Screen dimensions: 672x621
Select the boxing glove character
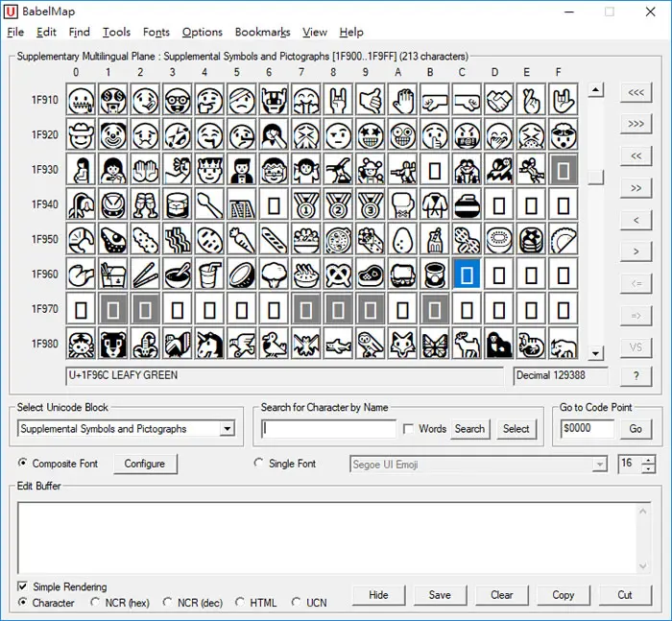(402, 204)
